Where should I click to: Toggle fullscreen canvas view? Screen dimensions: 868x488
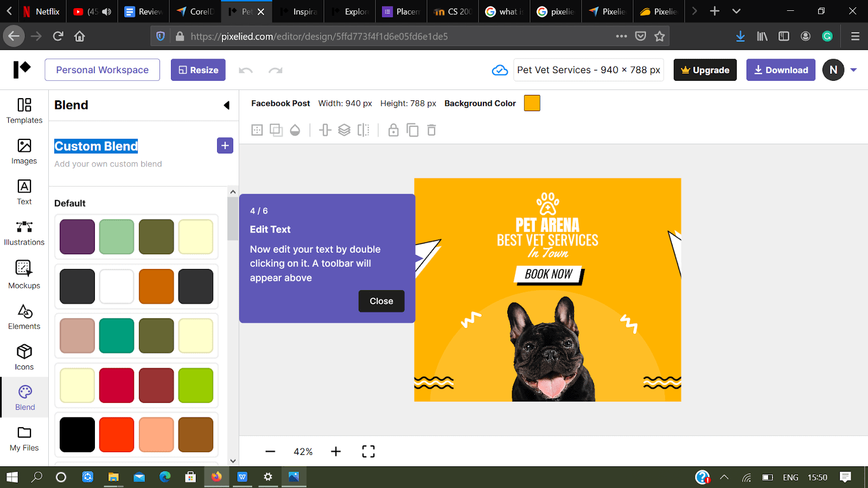(x=368, y=452)
